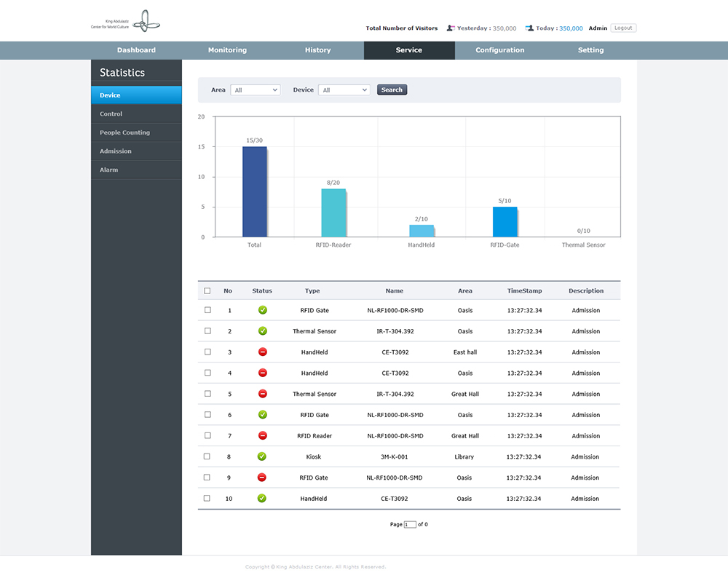Click green status icon for Kiosk row

pos(262,457)
